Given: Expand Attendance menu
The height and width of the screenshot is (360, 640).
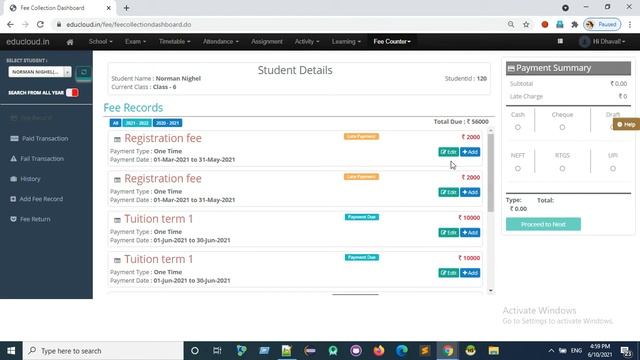Looking at the screenshot, I should 221,42.
